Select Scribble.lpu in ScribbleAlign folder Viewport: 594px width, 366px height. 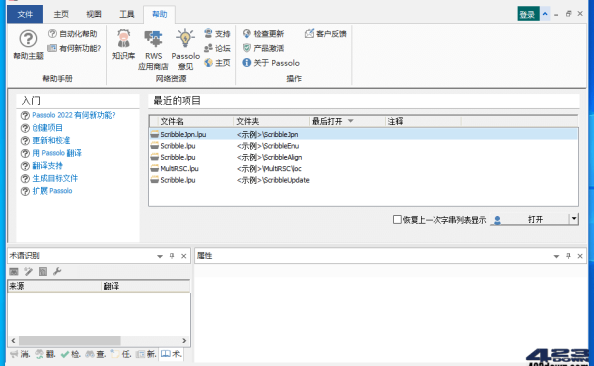(x=363, y=157)
